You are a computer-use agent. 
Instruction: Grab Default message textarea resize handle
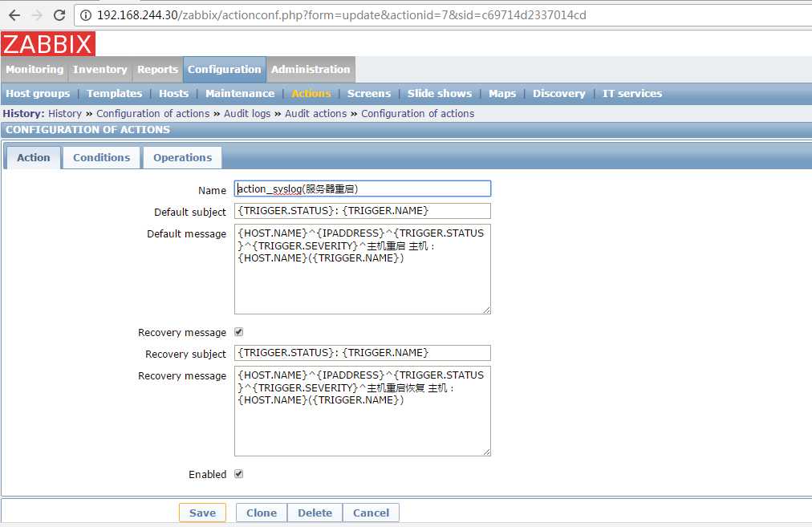(x=486, y=310)
